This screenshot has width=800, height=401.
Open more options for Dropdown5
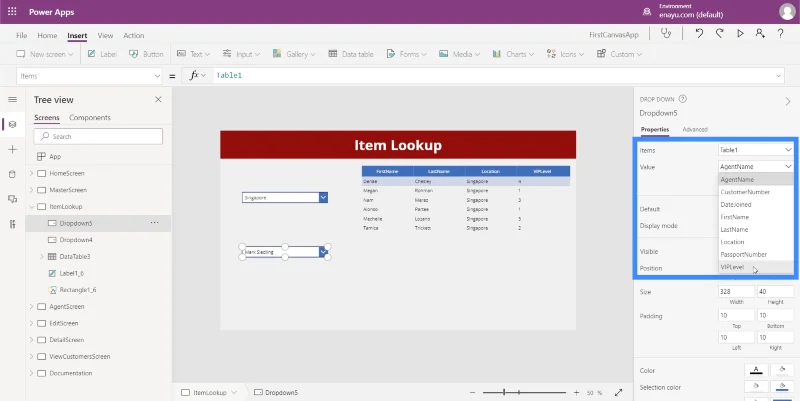[155, 223]
